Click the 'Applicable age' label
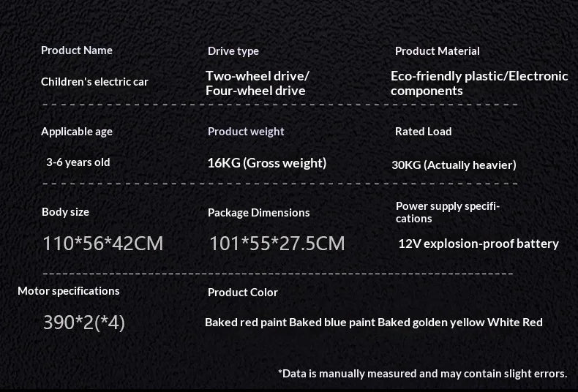 (77, 132)
